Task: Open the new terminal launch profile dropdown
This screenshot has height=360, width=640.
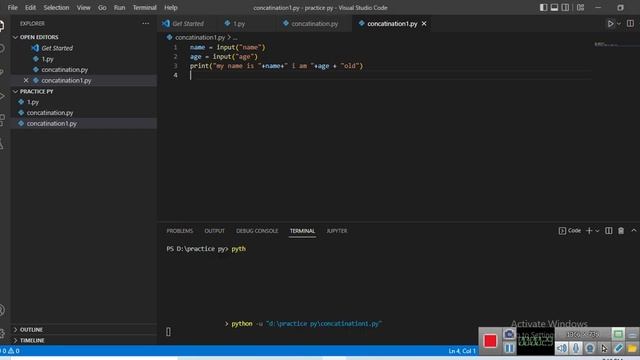Action: click(x=598, y=231)
